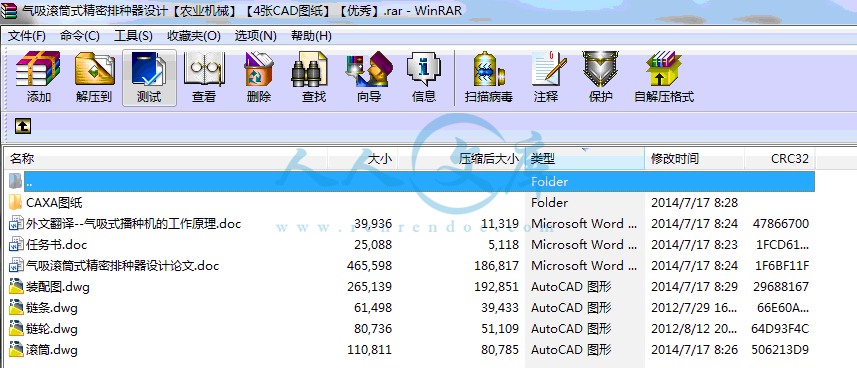Open the 文件(F) menu
The width and height of the screenshot is (857, 368).
[x=27, y=36]
